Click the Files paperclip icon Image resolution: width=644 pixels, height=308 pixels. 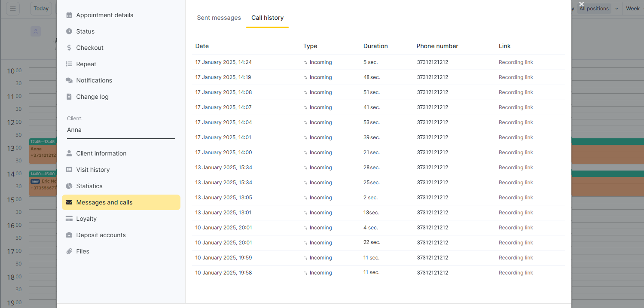click(x=69, y=251)
